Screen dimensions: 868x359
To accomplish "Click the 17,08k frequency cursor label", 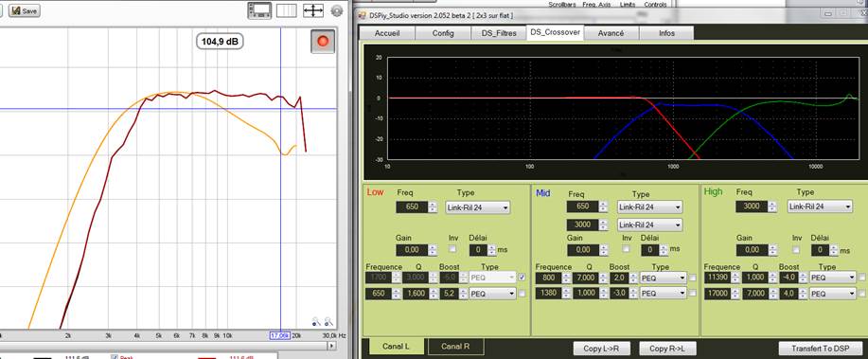I will pyautogui.click(x=280, y=335).
